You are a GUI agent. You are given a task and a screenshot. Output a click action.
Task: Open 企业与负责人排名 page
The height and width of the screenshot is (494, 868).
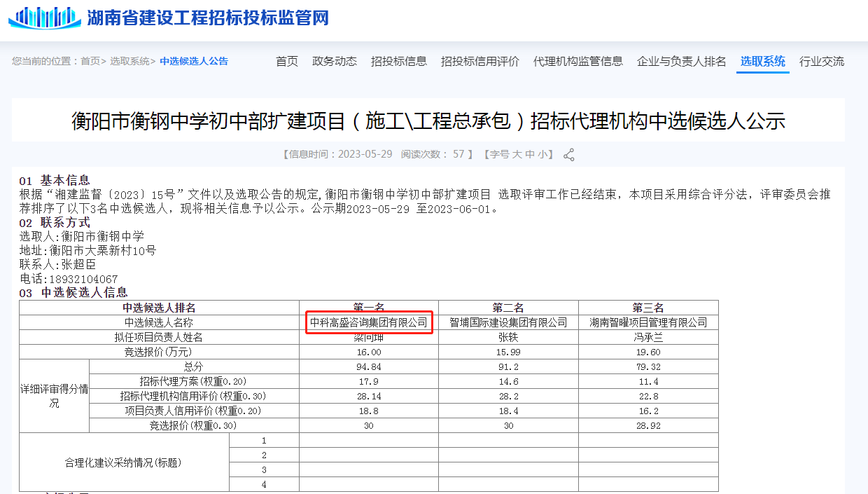pyautogui.click(x=682, y=62)
